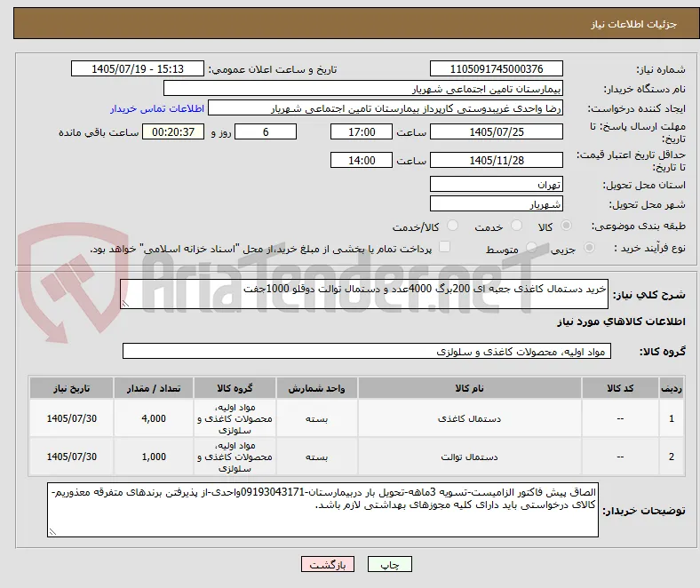Click the resize handle of the description textarea
The image size is (700, 588).
[125, 304]
